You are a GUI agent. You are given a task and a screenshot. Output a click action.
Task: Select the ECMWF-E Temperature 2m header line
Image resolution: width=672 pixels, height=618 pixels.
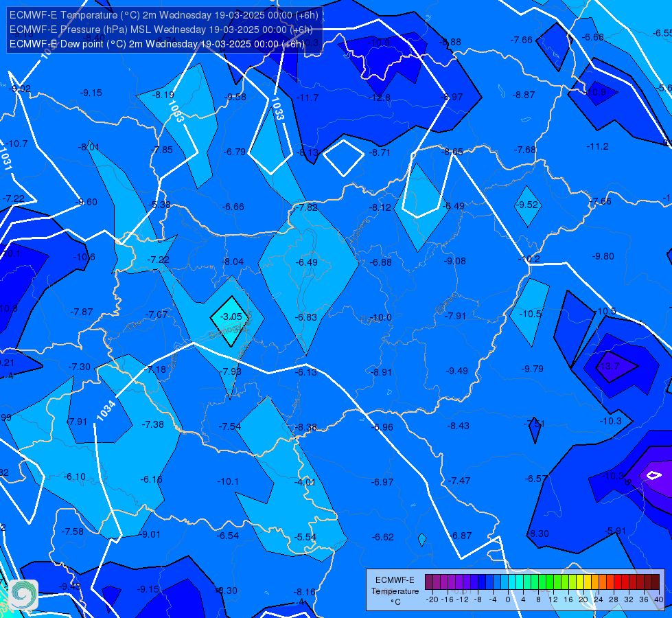pyautogui.click(x=164, y=15)
